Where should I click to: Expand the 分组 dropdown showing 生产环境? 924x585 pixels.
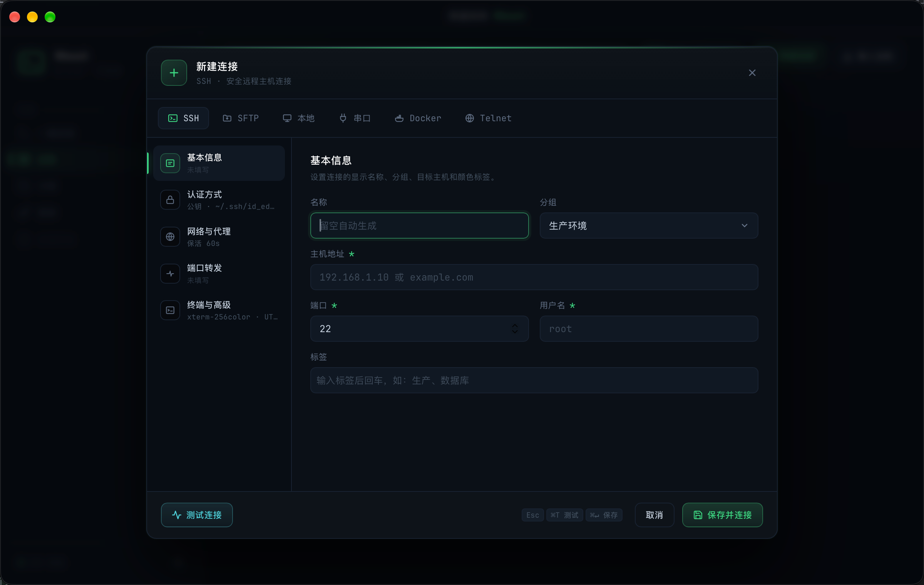[x=649, y=226]
